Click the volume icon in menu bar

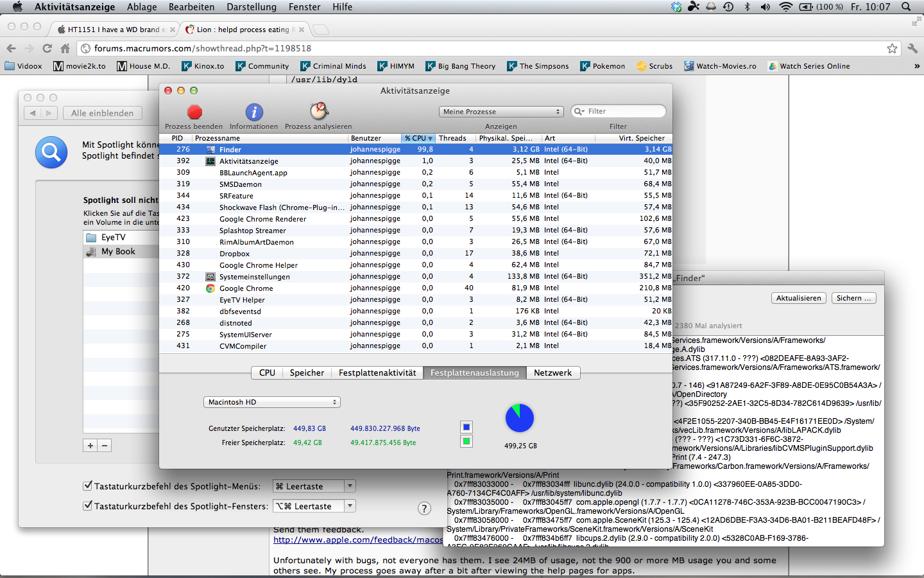coord(766,7)
